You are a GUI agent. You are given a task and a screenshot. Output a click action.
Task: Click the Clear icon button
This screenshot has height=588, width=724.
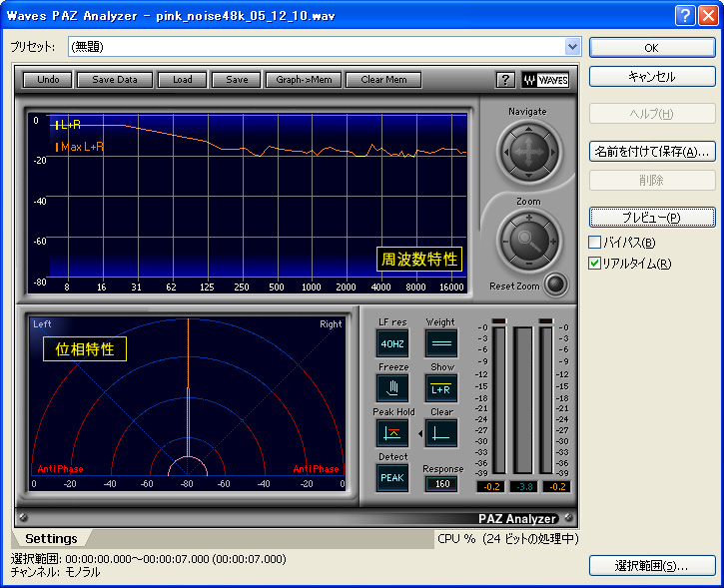tap(440, 432)
